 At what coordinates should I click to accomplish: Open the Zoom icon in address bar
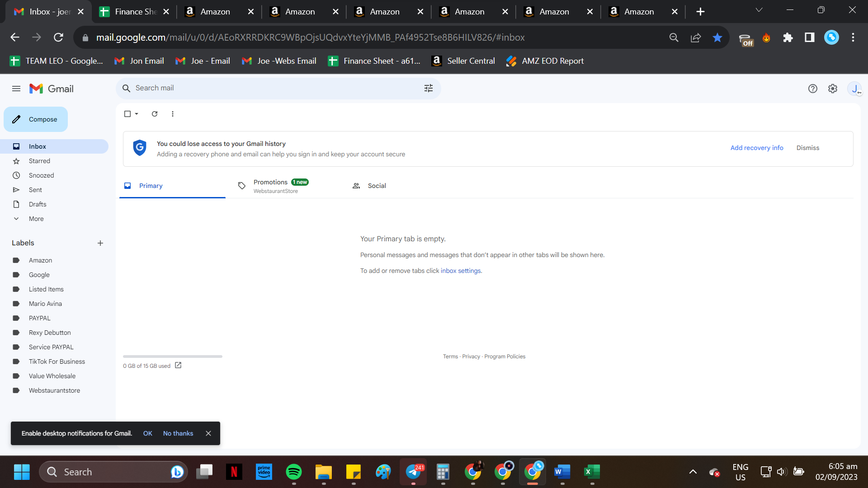[674, 38]
